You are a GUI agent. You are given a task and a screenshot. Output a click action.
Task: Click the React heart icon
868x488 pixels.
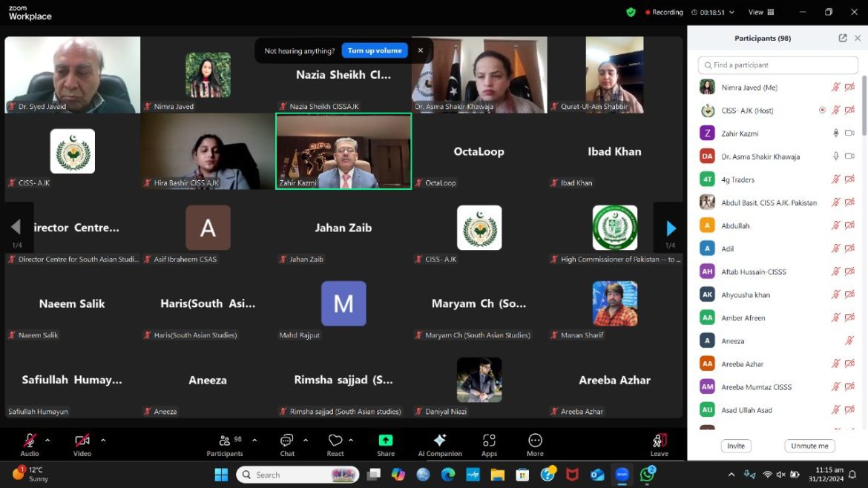coord(335,441)
